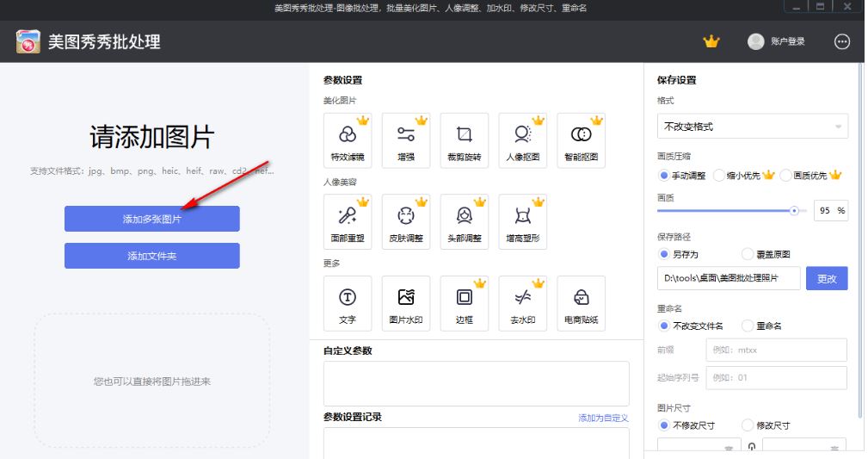Open the more options ellipsis menu
This screenshot has width=868, height=459.
[x=842, y=41]
